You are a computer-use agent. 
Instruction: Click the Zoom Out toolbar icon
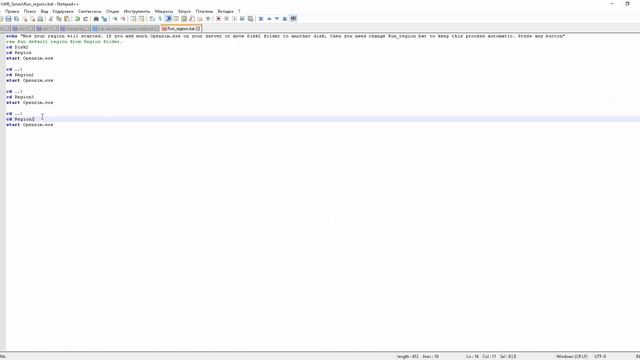[x=122, y=19]
